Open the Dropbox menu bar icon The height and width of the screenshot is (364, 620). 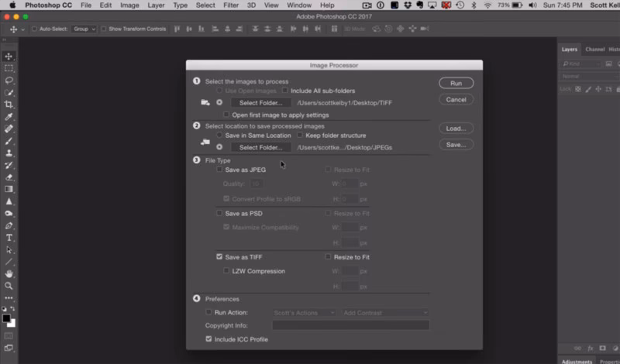(408, 5)
